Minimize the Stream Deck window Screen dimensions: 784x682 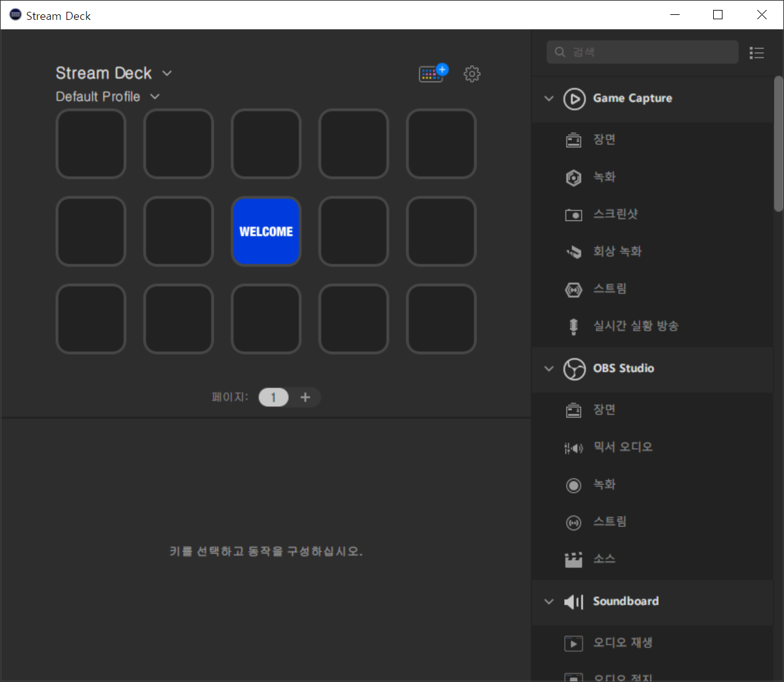pyautogui.click(x=675, y=15)
